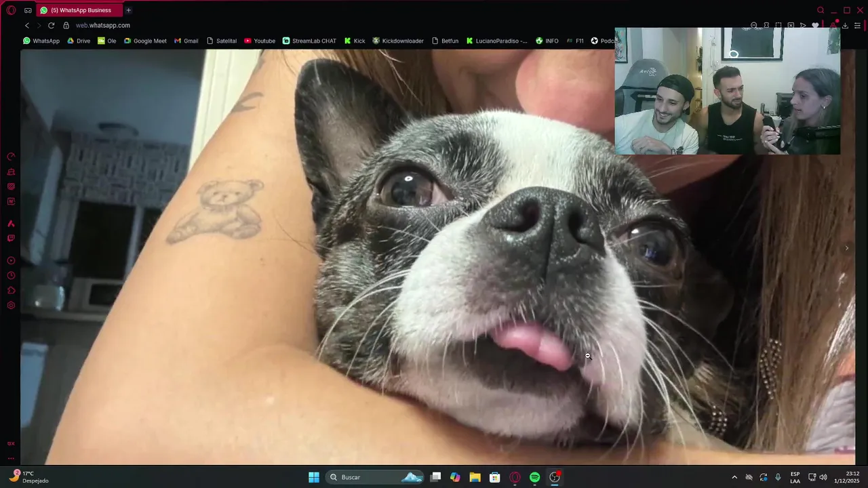This screenshot has height=488, width=868.
Task: Open the StreamLab CHAT bookmark
Action: 309,41
